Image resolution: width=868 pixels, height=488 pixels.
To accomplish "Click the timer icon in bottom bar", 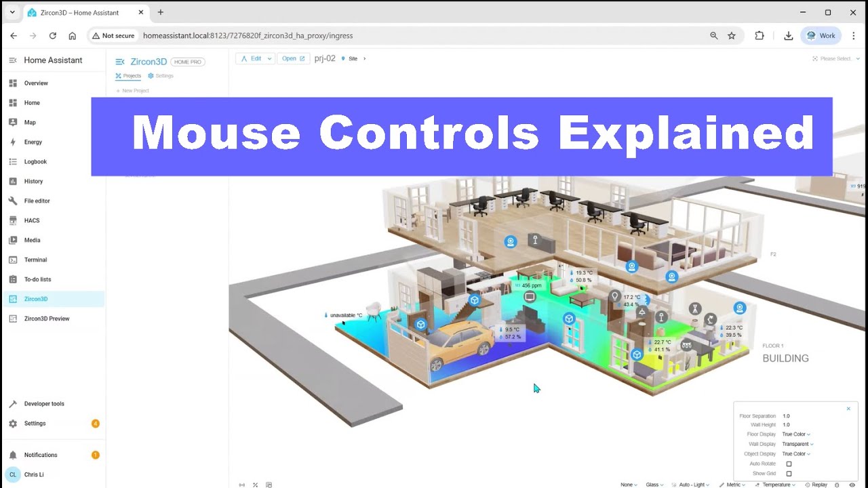I will 837,485.
